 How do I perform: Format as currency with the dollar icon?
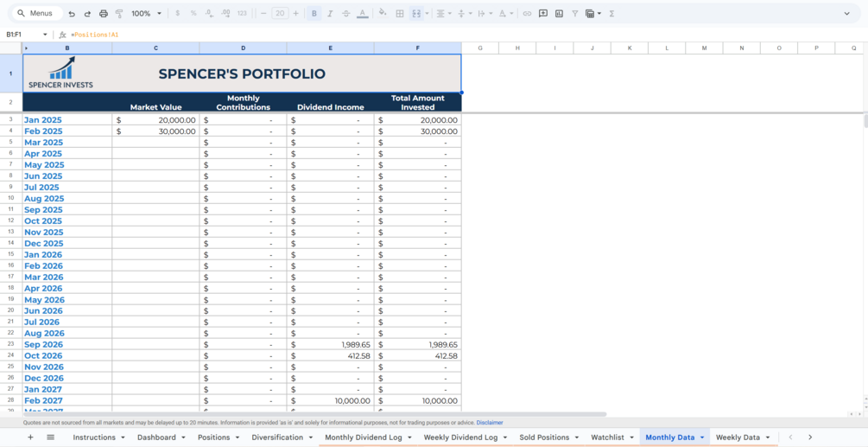click(x=177, y=13)
